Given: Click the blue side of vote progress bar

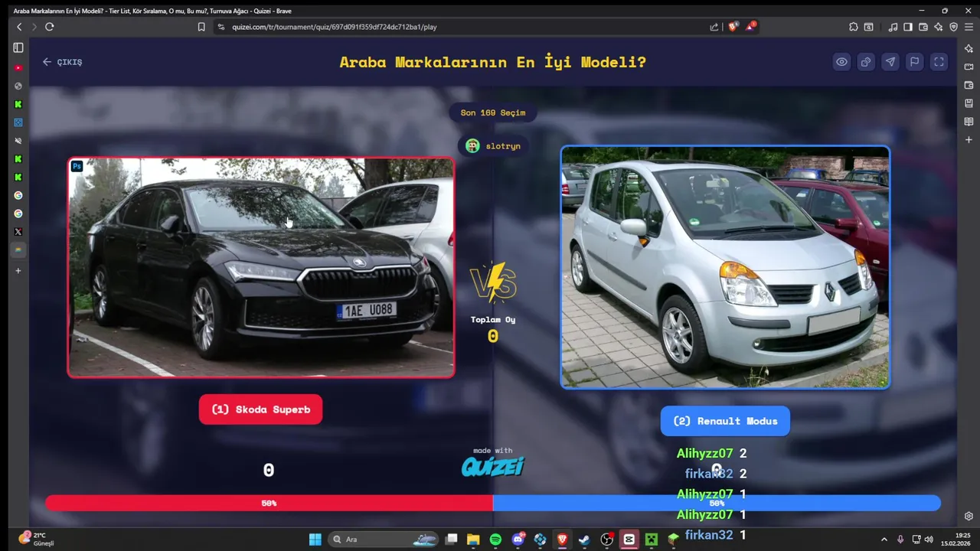Looking at the screenshot, I should pos(717,503).
